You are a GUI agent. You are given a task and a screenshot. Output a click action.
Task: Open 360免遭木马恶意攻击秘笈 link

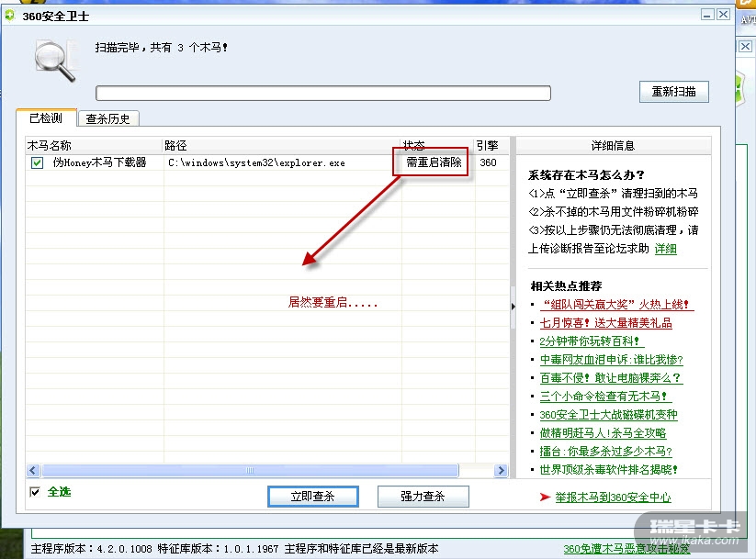pos(626,549)
